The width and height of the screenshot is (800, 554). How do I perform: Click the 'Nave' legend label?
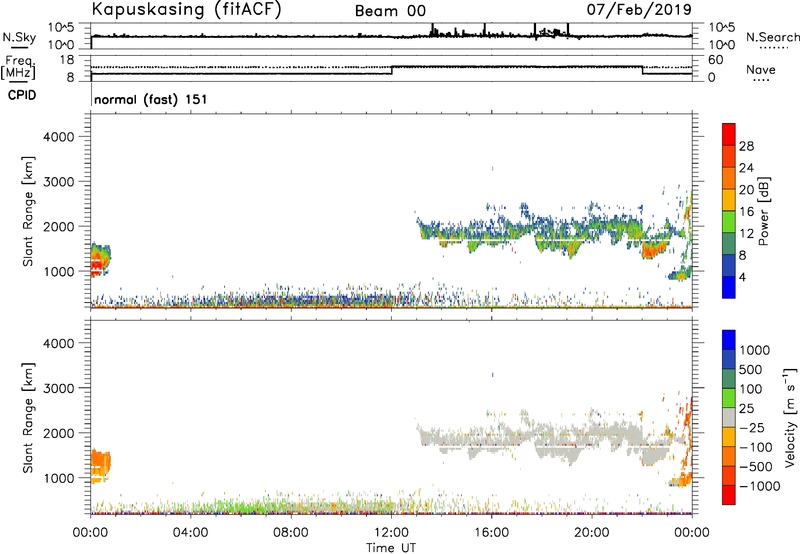tap(761, 69)
